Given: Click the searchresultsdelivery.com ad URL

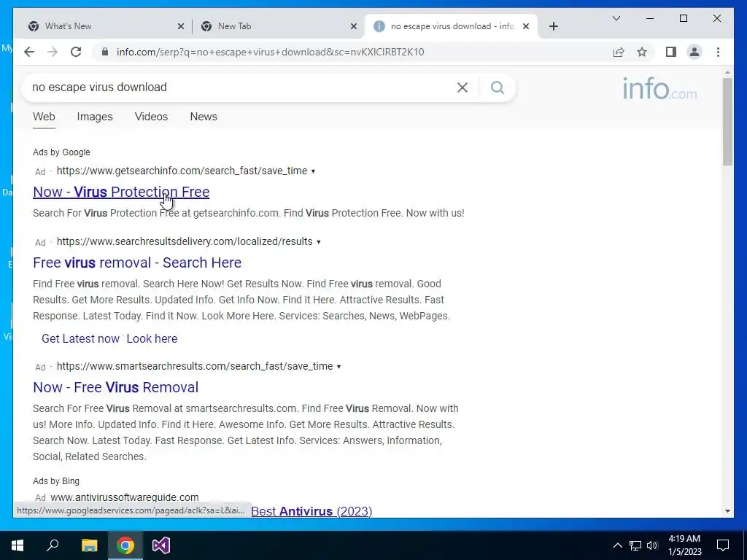Looking at the screenshot, I should coord(185,241).
